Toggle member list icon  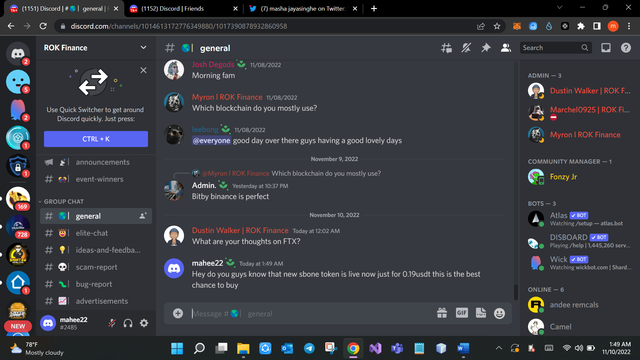506,48
